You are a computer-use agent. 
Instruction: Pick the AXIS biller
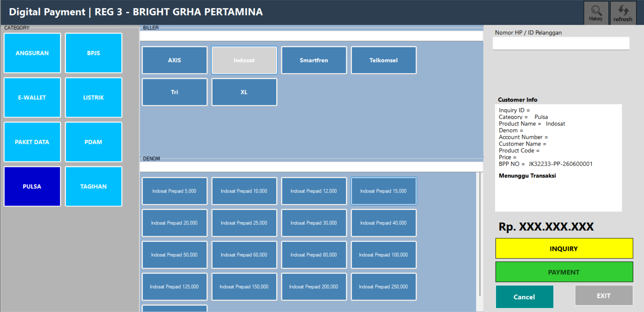pos(175,60)
